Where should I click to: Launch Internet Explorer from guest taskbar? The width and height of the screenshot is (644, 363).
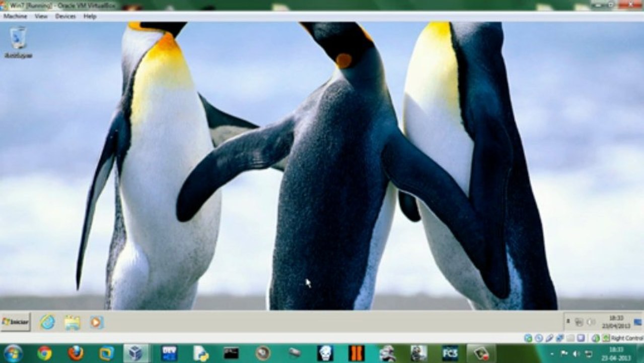(48, 322)
